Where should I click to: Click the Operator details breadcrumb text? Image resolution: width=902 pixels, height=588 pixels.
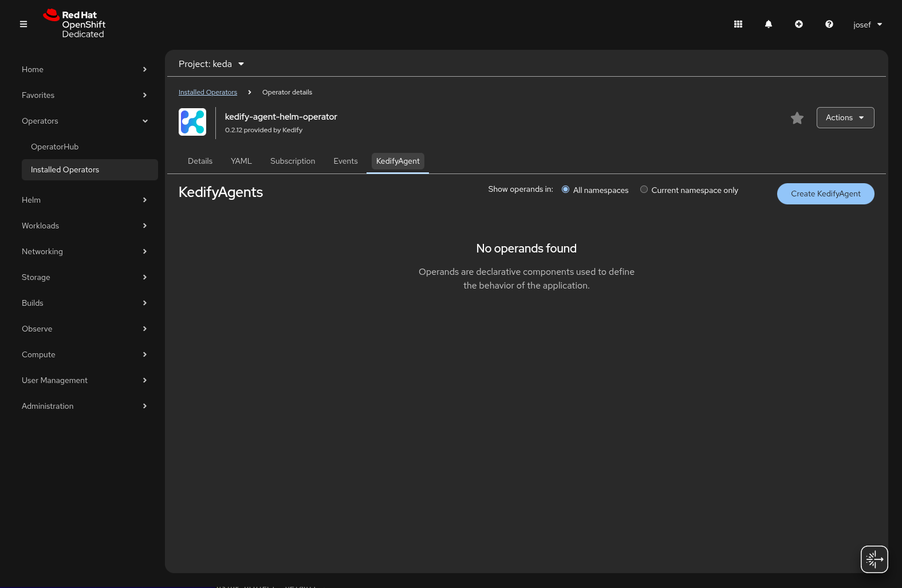[287, 92]
